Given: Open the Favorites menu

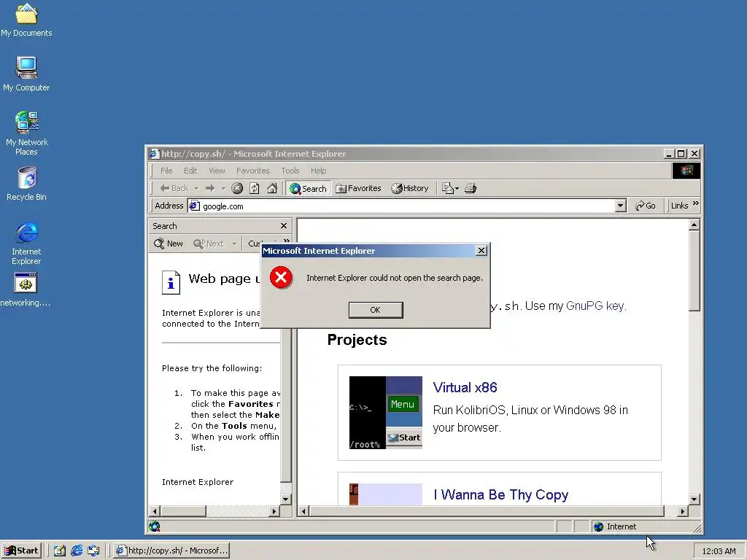Looking at the screenshot, I should pyautogui.click(x=252, y=171).
